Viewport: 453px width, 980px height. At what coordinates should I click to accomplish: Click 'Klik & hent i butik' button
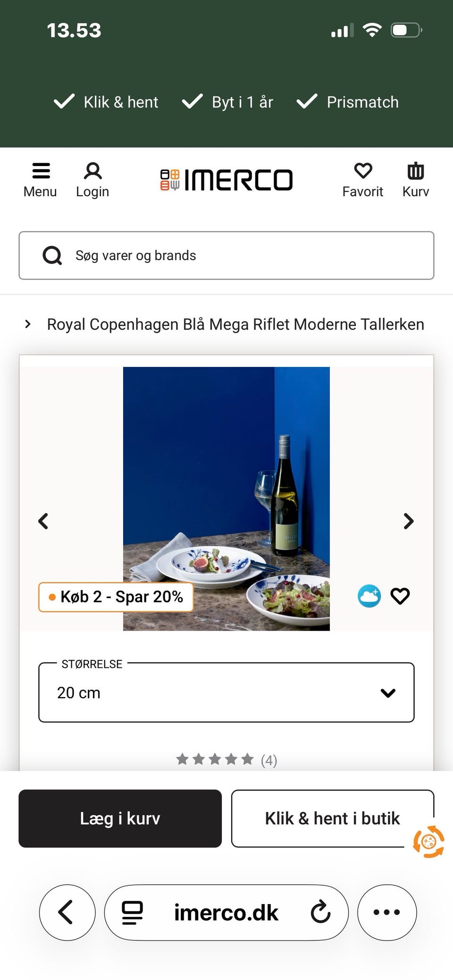[332, 818]
